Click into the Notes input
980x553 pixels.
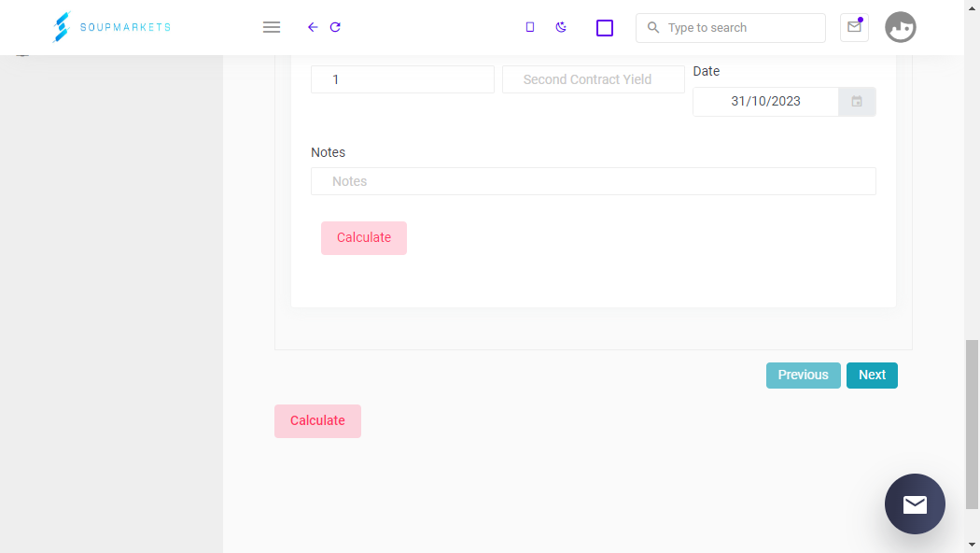click(x=593, y=181)
